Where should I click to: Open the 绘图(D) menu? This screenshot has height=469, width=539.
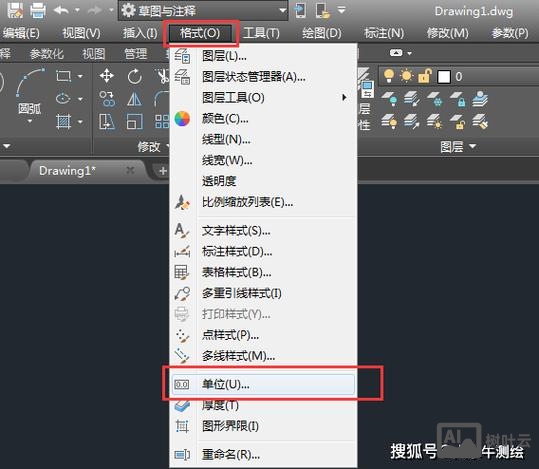click(x=322, y=33)
